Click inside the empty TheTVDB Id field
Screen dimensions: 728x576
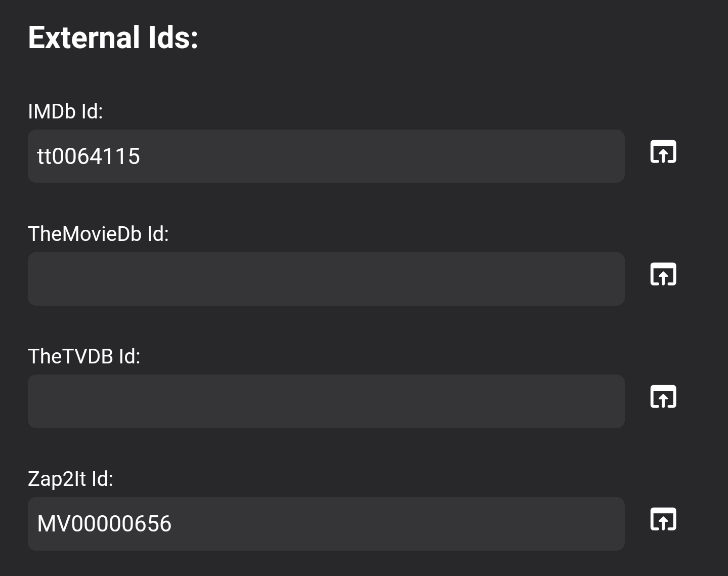point(326,401)
